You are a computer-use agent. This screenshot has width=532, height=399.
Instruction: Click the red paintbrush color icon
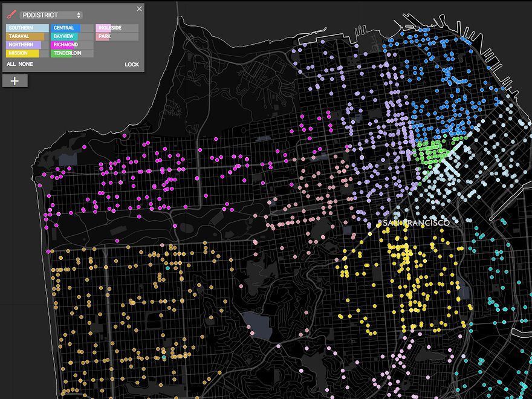pos(11,15)
